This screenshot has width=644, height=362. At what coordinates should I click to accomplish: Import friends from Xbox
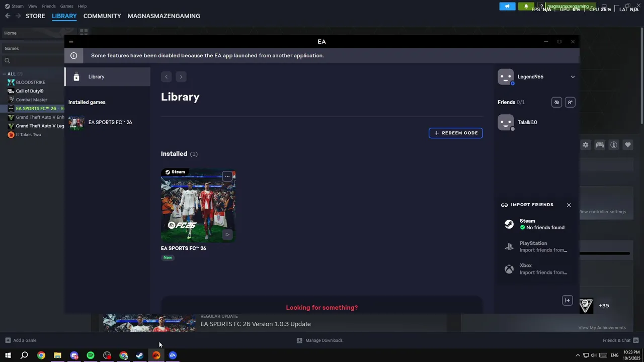[x=536, y=269]
